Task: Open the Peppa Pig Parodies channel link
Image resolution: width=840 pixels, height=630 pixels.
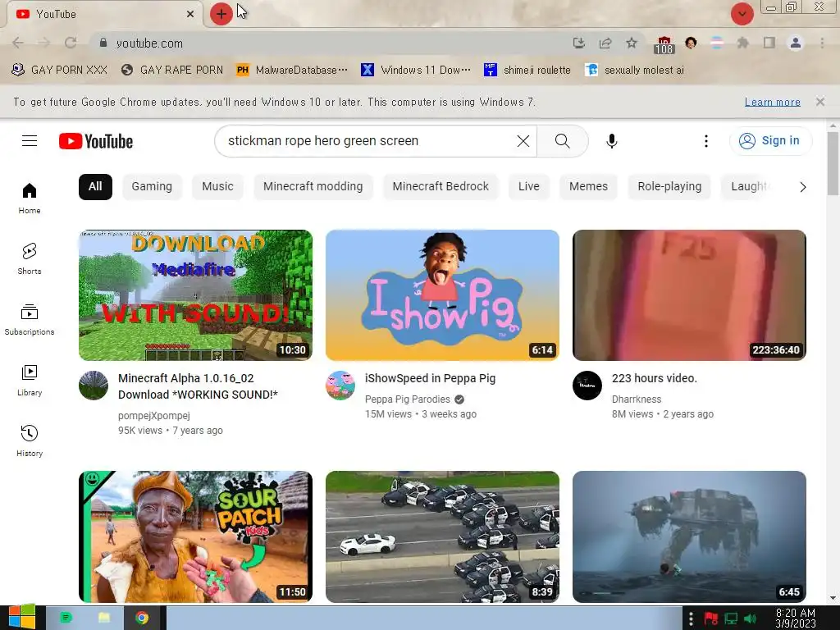Action: [407, 399]
